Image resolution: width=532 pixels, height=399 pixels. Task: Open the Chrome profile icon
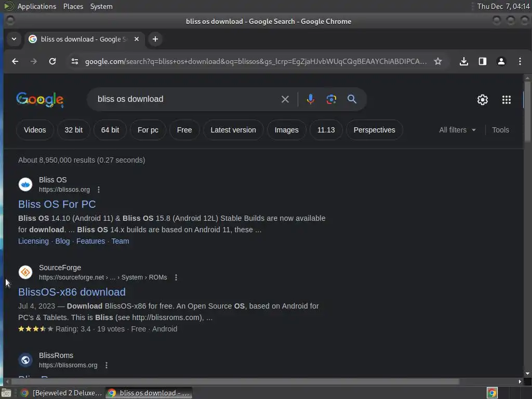[x=501, y=61]
